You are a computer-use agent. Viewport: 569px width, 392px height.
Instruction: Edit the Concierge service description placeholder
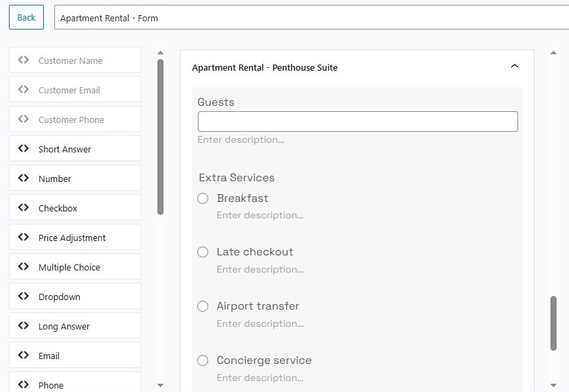[260, 378]
